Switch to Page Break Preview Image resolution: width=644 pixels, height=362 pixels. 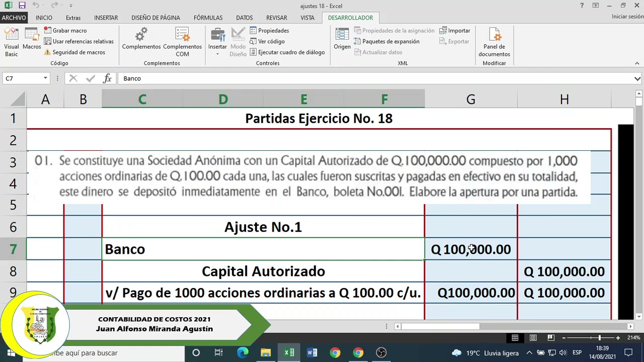click(551, 338)
